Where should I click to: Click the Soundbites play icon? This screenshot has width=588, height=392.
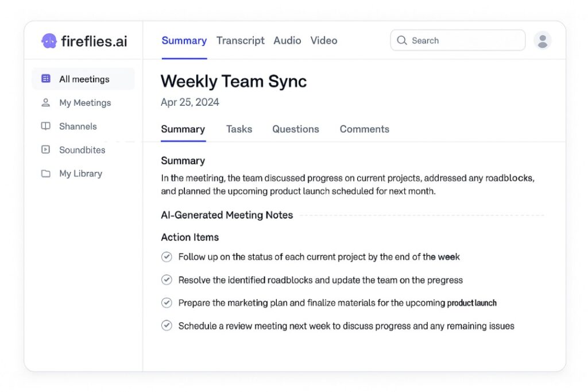click(46, 150)
